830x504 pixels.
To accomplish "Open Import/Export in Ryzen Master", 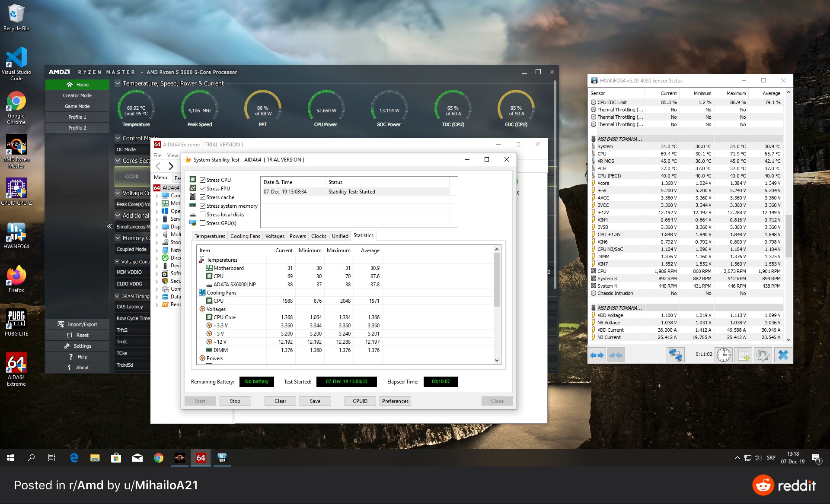I will click(x=77, y=324).
